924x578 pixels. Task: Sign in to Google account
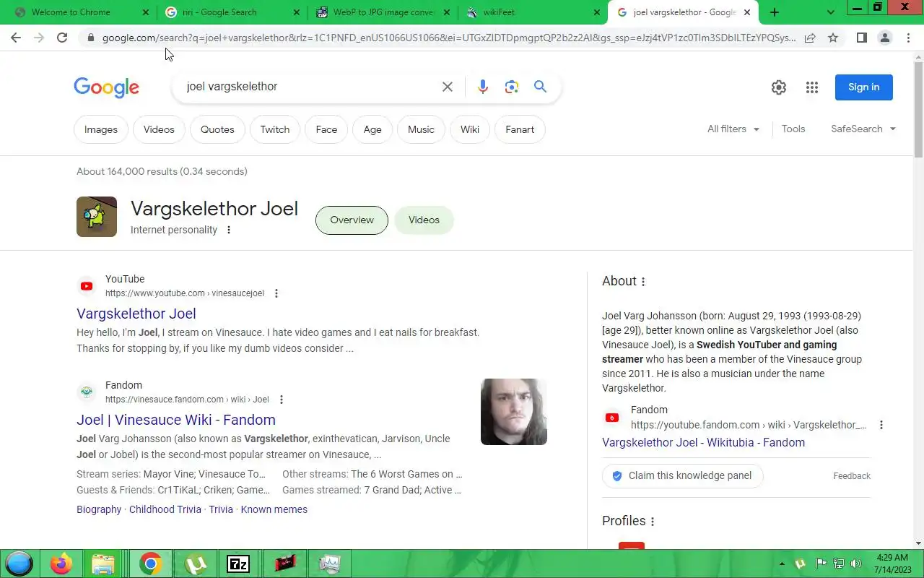click(864, 87)
